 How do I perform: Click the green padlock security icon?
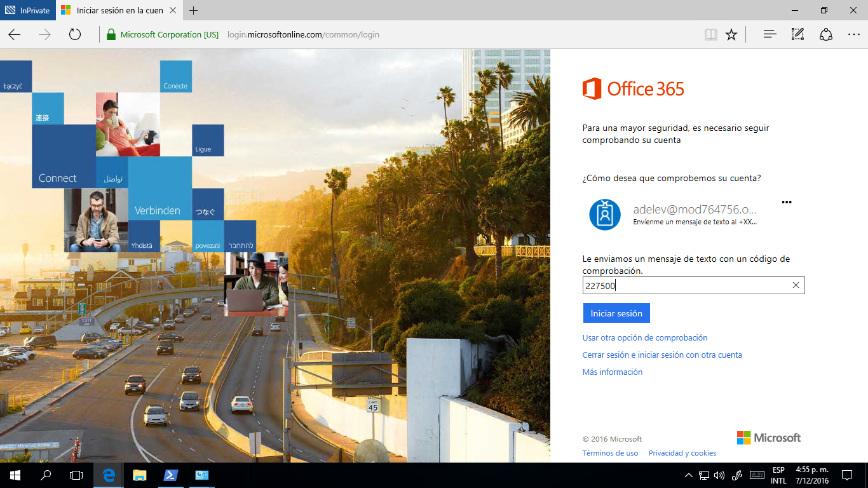tap(111, 34)
